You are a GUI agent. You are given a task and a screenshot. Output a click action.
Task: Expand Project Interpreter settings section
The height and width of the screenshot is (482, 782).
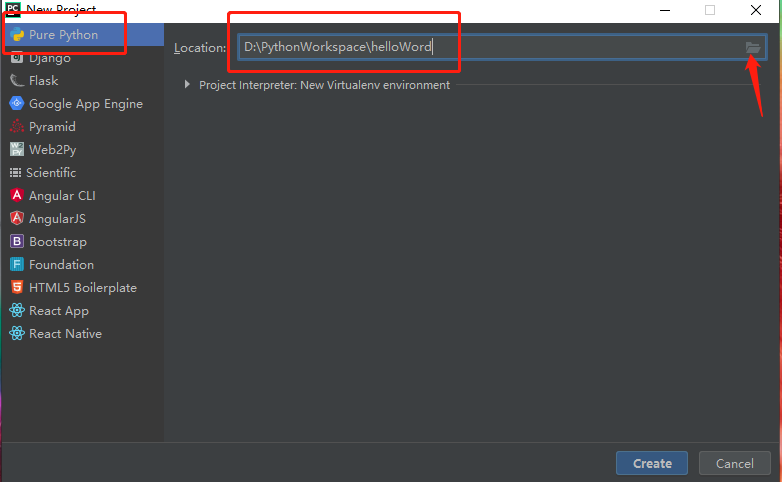[187, 84]
